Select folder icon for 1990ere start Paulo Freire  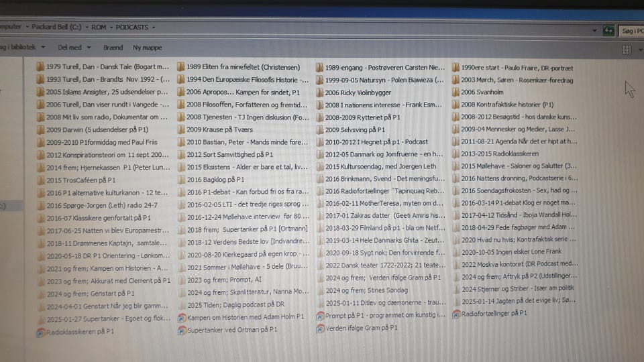click(455, 68)
